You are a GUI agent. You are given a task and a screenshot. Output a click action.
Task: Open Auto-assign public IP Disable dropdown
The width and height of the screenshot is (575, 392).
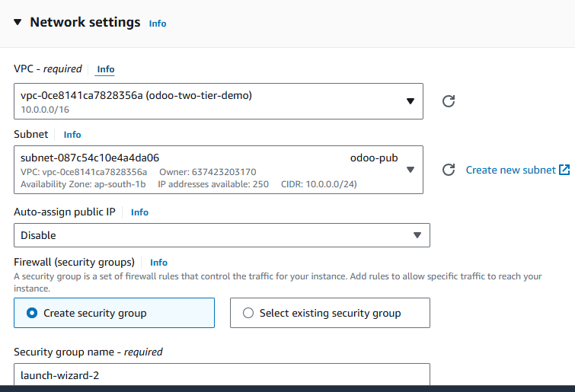point(222,235)
